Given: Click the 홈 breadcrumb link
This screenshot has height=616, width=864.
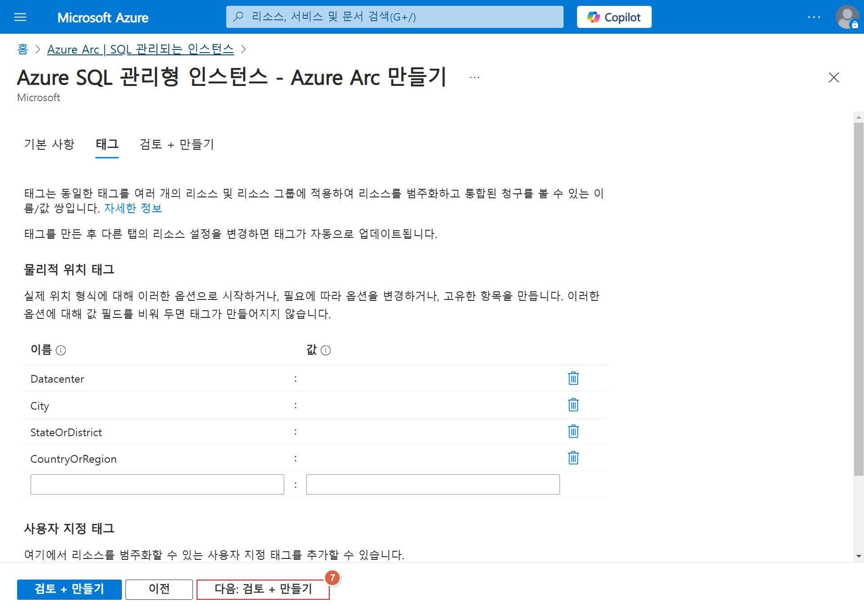Looking at the screenshot, I should pyautogui.click(x=22, y=49).
